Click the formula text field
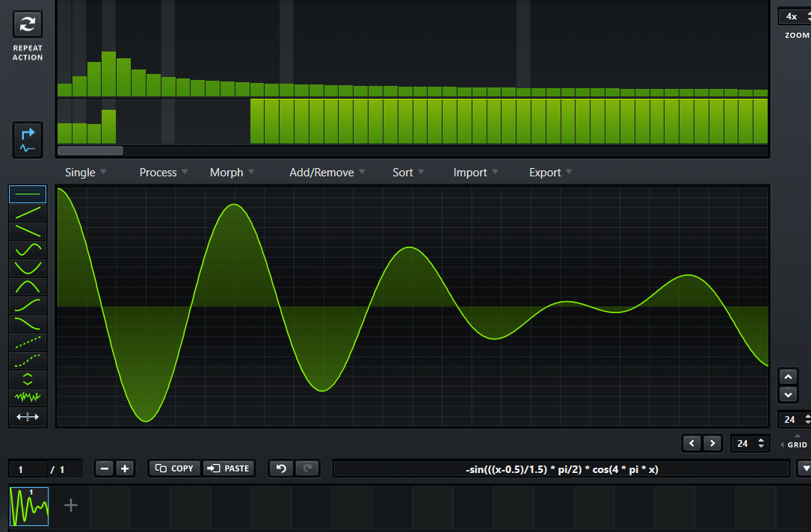 (x=561, y=469)
